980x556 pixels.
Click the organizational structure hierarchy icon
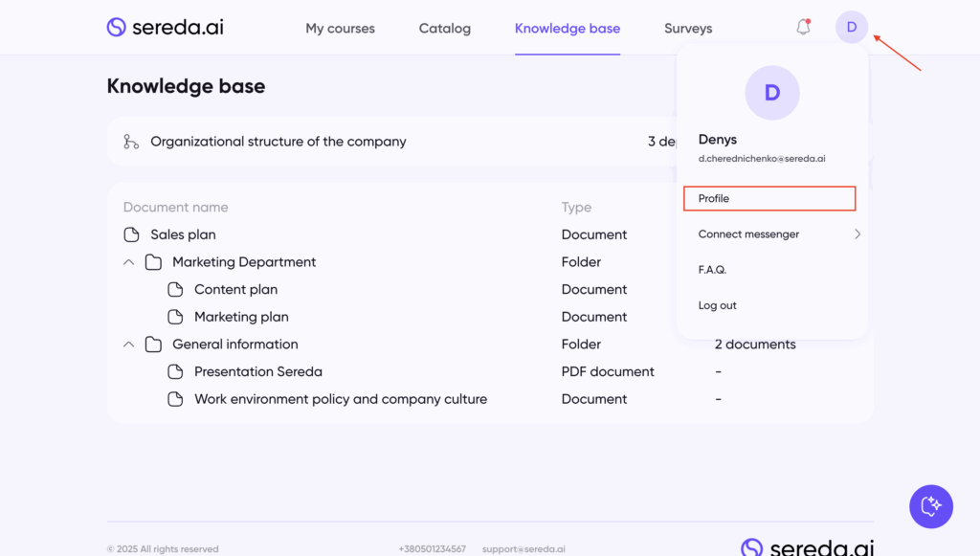coord(131,142)
